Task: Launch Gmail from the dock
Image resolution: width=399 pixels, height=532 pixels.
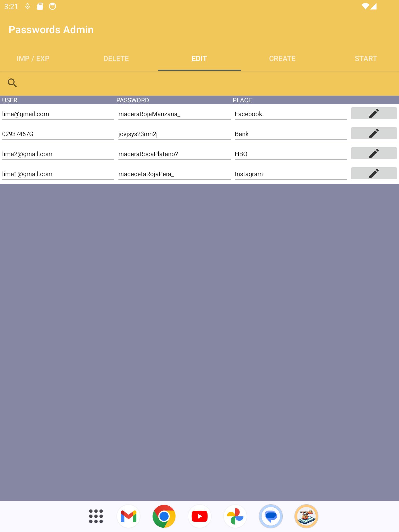Action: (x=128, y=516)
